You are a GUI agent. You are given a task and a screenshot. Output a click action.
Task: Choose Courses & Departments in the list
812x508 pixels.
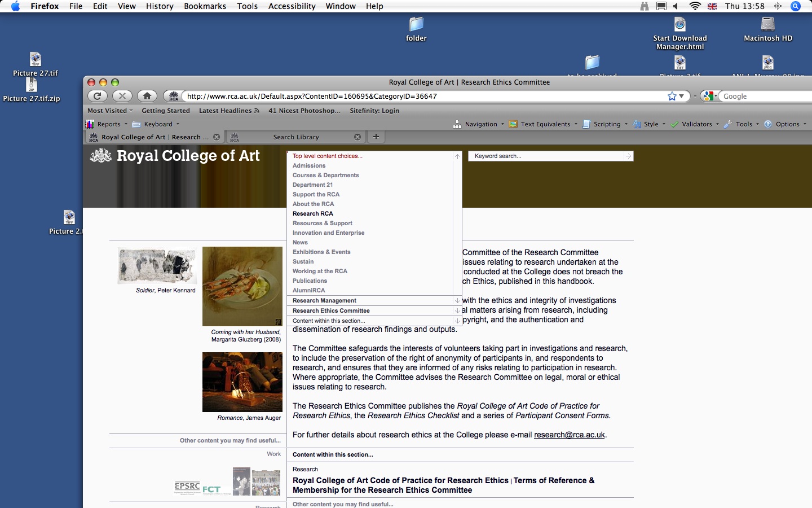[x=326, y=176]
